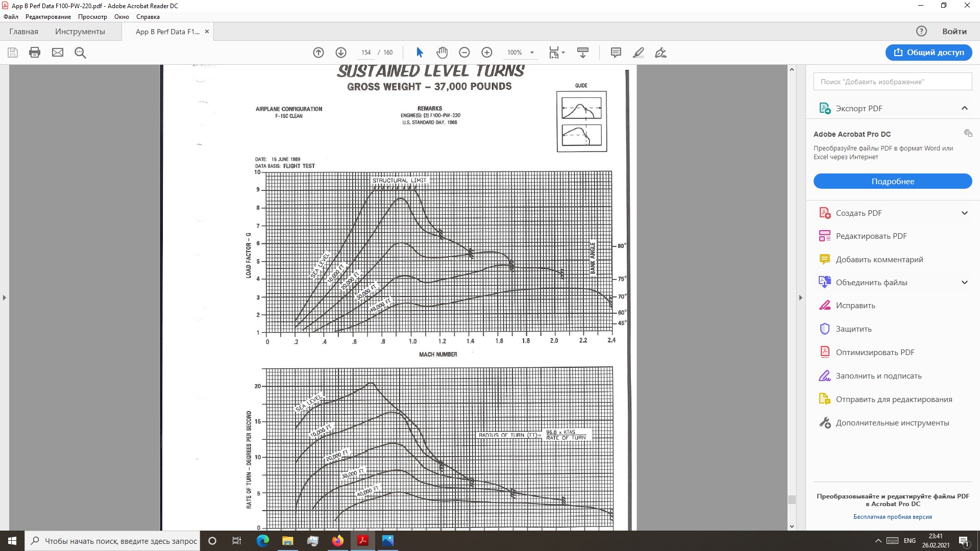Collapse the right tools pane
980x551 pixels.
(x=800, y=297)
